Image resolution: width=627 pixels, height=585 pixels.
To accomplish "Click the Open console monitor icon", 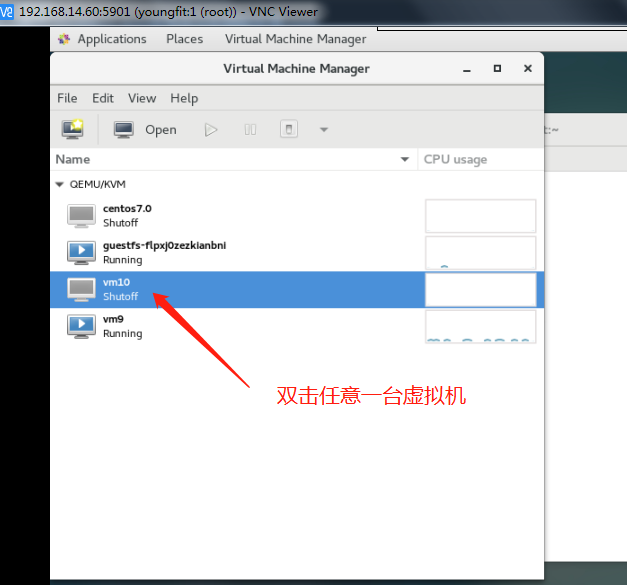I will [x=124, y=130].
